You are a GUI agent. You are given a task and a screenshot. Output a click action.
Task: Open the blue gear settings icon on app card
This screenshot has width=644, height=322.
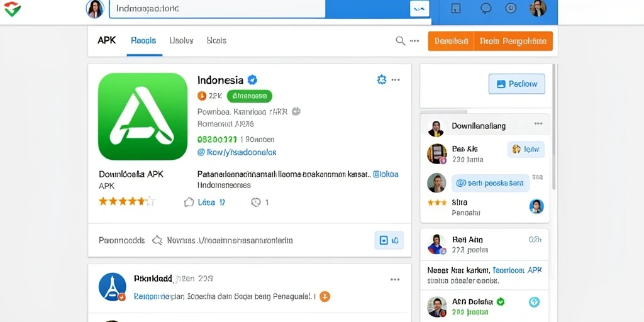[382, 80]
